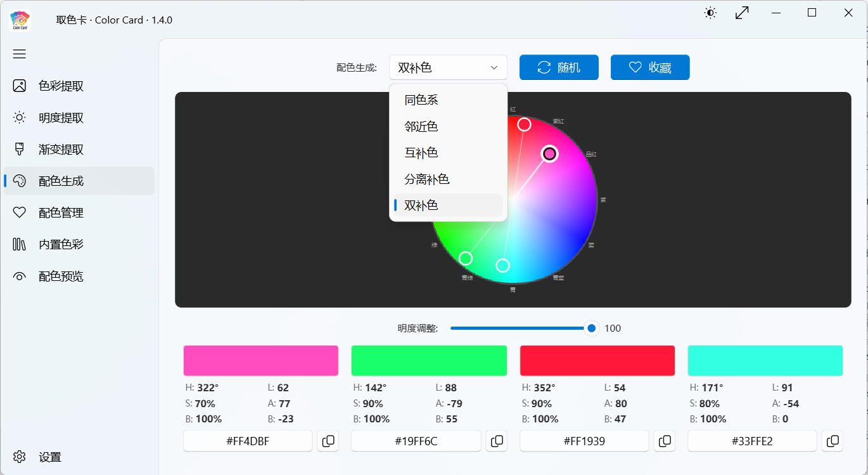Click the expand to fullscreen arrow icon
868x475 pixels.
(742, 13)
